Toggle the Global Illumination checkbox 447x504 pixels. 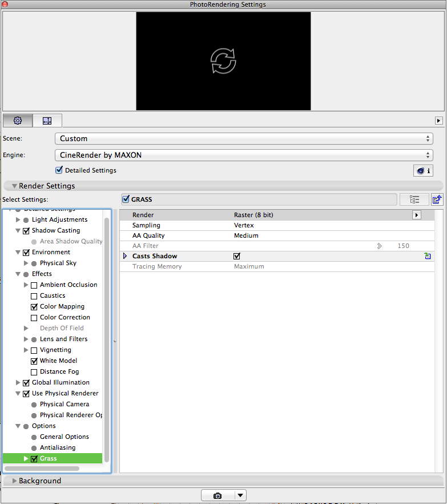pos(26,383)
